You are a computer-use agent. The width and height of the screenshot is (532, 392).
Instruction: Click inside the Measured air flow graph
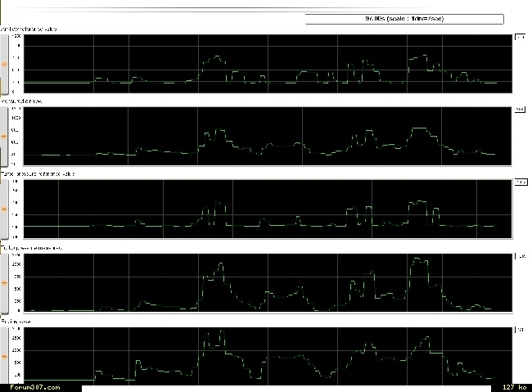click(x=268, y=136)
